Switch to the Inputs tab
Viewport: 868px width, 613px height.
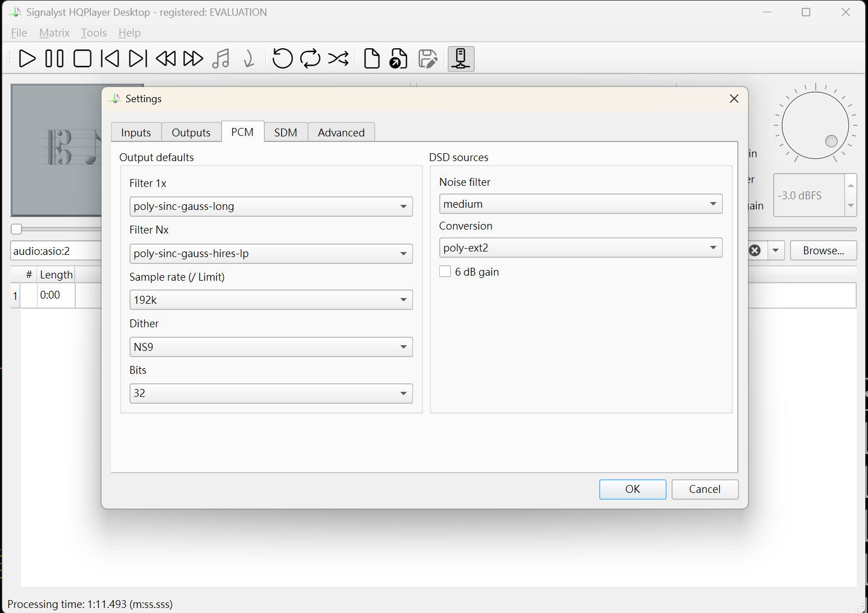click(136, 132)
